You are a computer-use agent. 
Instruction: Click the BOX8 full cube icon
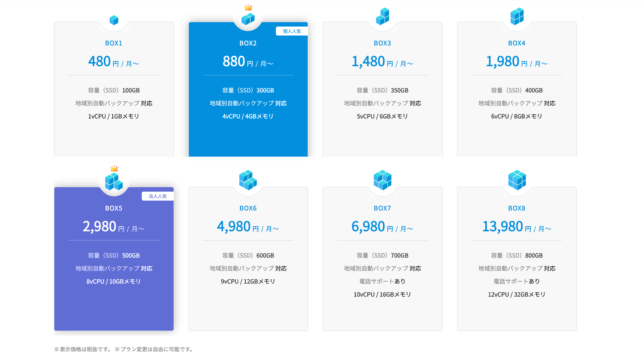[517, 180]
